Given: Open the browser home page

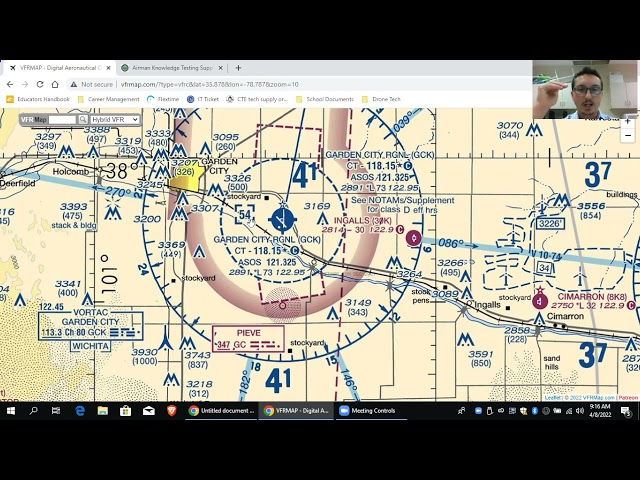Looking at the screenshot, I should 55,84.
